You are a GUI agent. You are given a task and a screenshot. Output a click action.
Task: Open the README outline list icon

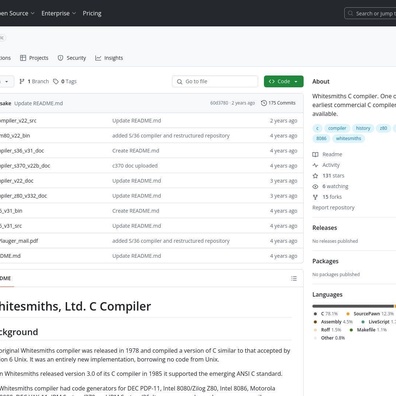pos(294,278)
